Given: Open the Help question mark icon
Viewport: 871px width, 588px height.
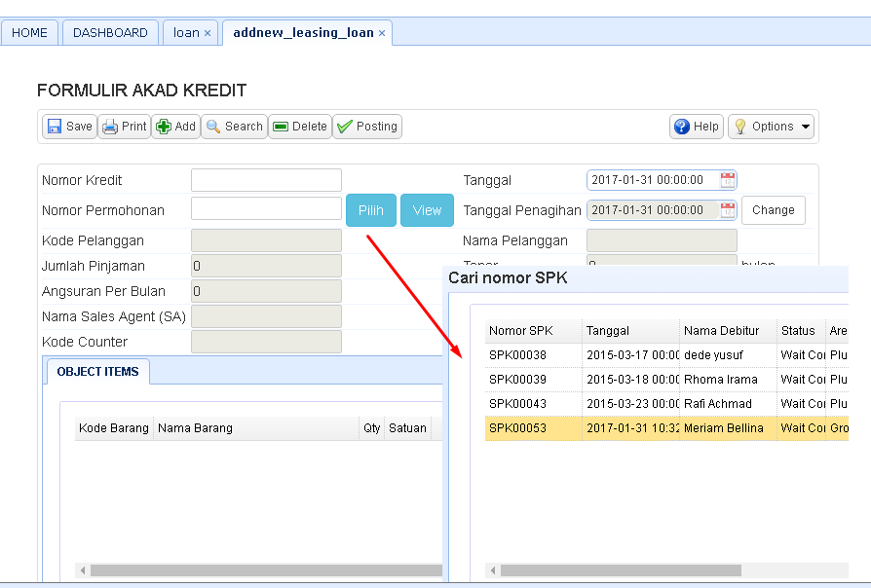Looking at the screenshot, I should (x=684, y=126).
